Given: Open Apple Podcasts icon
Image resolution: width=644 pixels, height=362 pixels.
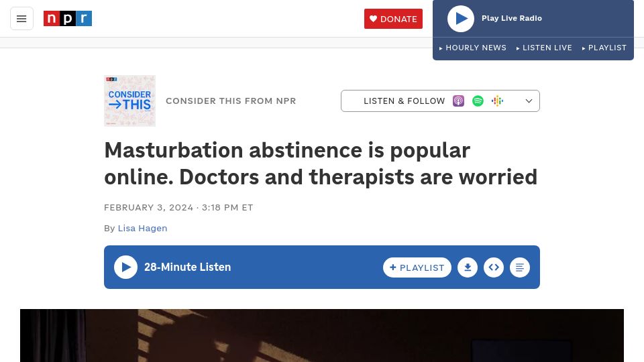Looking at the screenshot, I should pyautogui.click(x=458, y=101).
